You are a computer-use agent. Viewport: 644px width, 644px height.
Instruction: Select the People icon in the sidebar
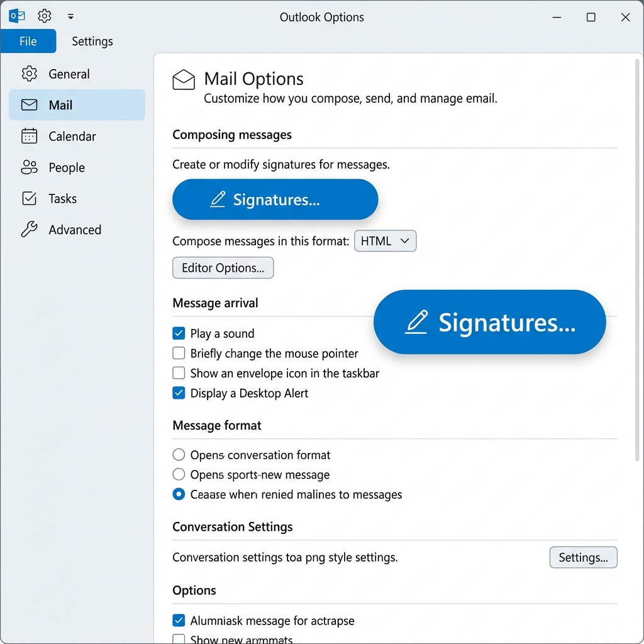tap(29, 167)
